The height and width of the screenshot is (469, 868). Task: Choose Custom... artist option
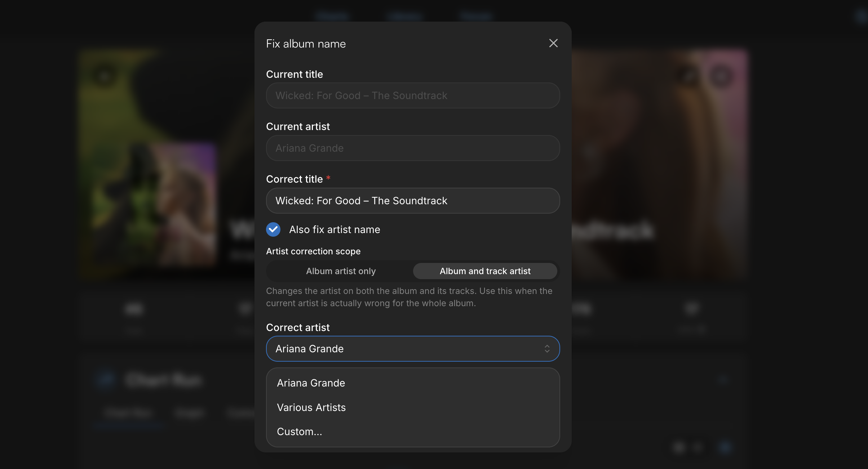tap(413, 432)
